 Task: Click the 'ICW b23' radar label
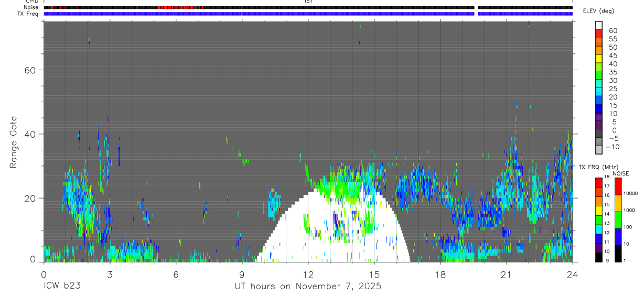pyautogui.click(x=62, y=286)
